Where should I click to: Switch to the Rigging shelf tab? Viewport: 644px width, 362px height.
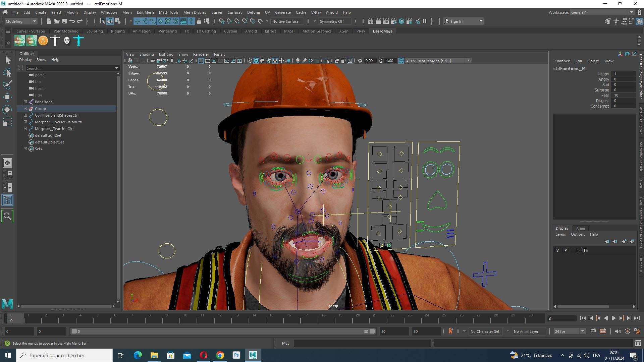tap(118, 31)
